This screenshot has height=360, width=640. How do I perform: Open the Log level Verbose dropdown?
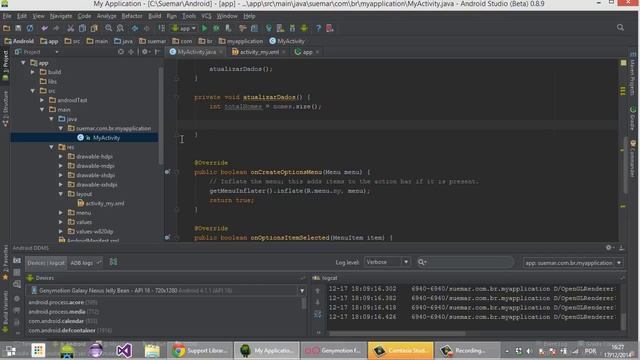click(x=387, y=262)
